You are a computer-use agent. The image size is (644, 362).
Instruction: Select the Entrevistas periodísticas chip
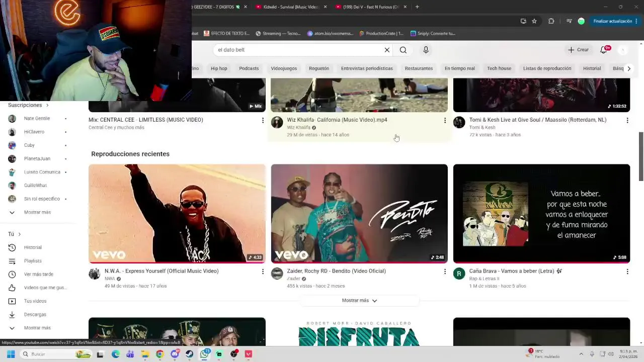(367, 68)
